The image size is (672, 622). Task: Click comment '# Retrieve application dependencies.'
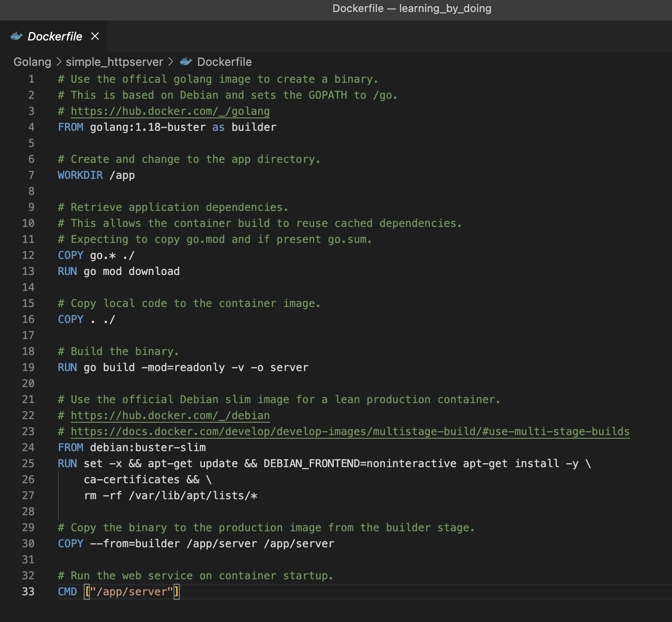click(x=173, y=207)
